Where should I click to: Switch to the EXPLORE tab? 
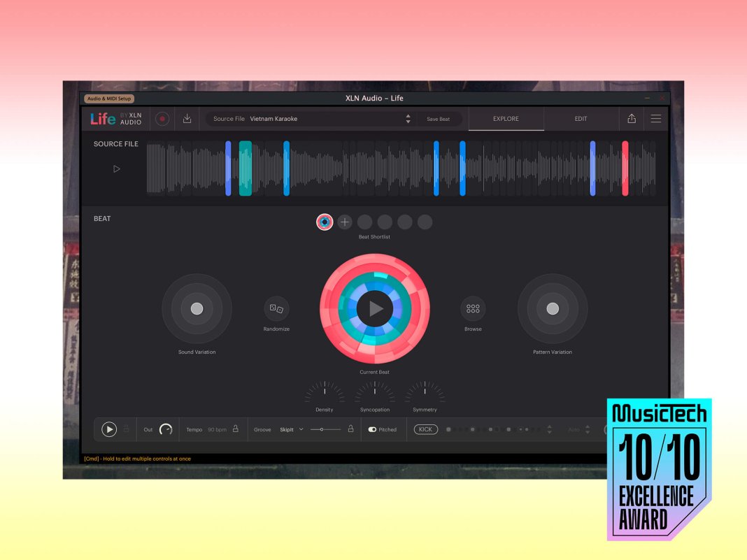506,119
